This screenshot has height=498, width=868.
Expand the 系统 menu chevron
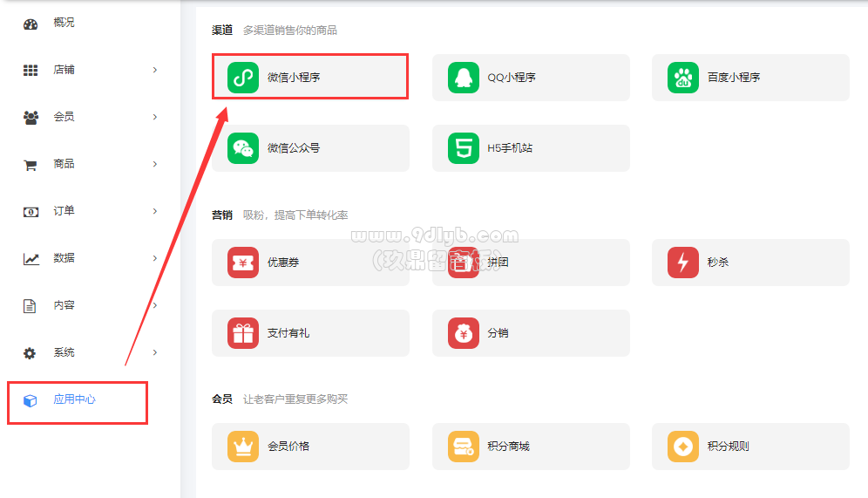click(x=155, y=352)
